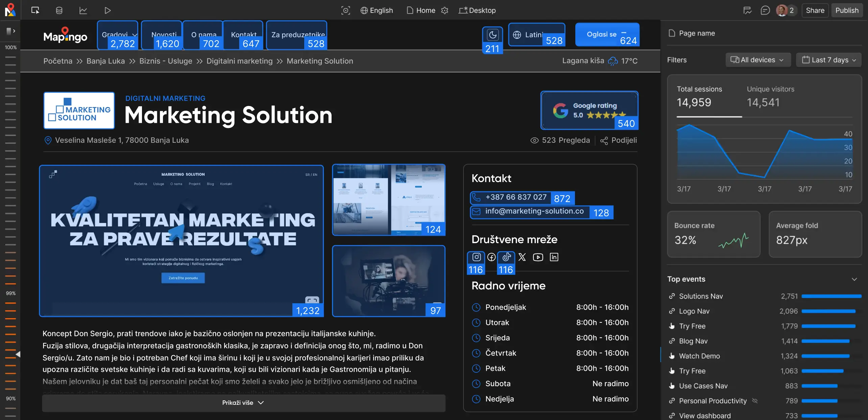Open page settings gear next to Home
The width and height of the screenshot is (868, 420).
point(445,10)
